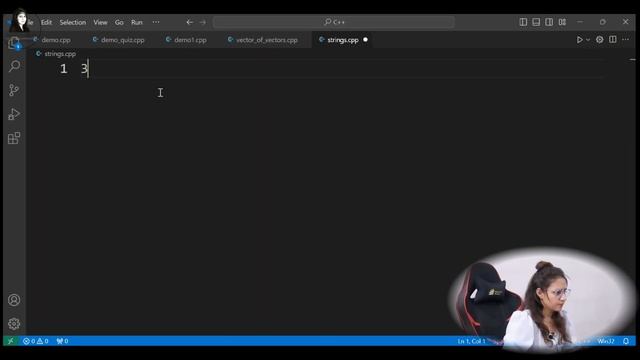Expand the run options dropdown arrow

(x=588, y=40)
